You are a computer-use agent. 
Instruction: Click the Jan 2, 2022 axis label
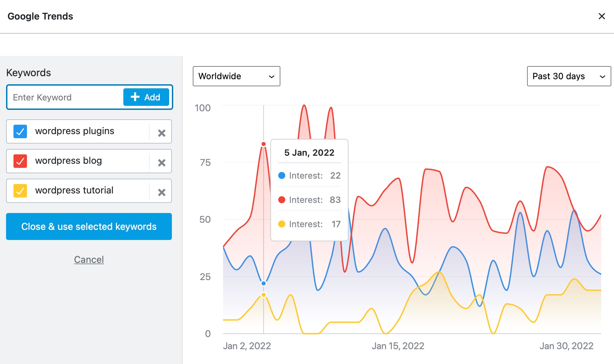click(247, 346)
